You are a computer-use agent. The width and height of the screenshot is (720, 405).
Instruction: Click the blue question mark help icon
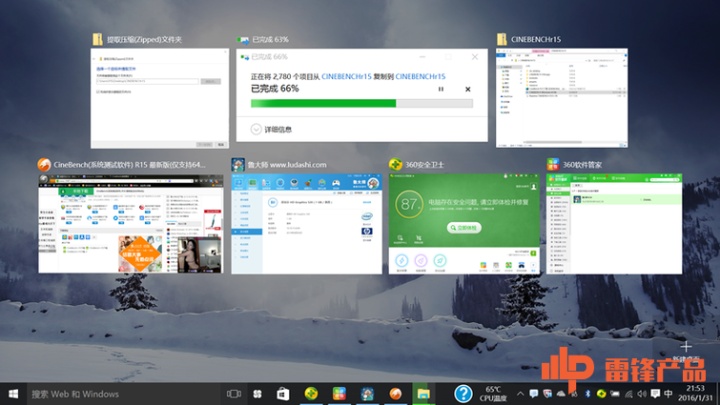463,394
